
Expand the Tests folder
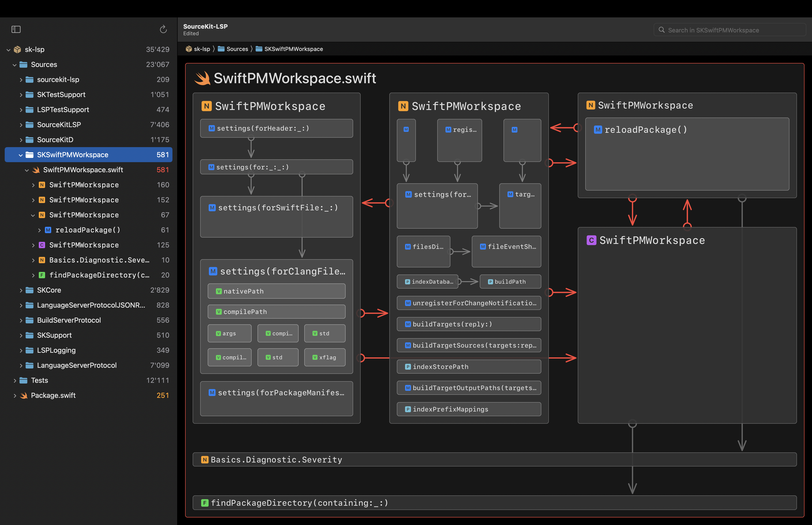[x=15, y=380]
